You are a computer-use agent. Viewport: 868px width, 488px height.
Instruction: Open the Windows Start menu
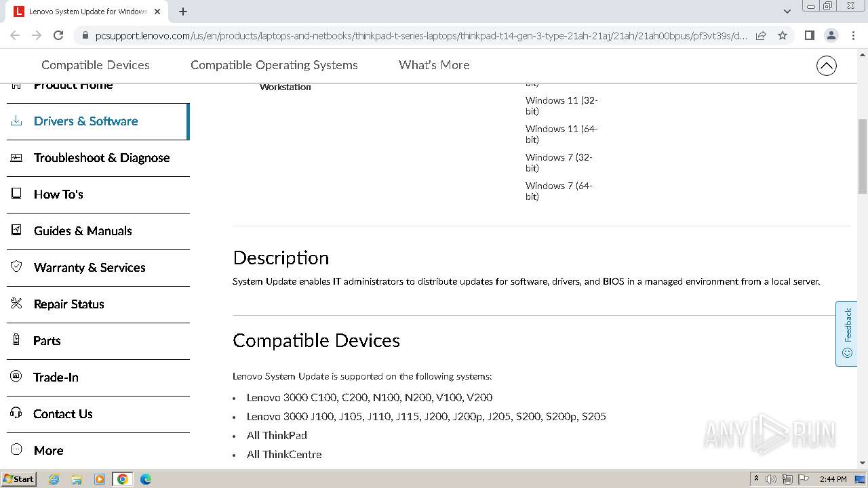click(x=18, y=479)
